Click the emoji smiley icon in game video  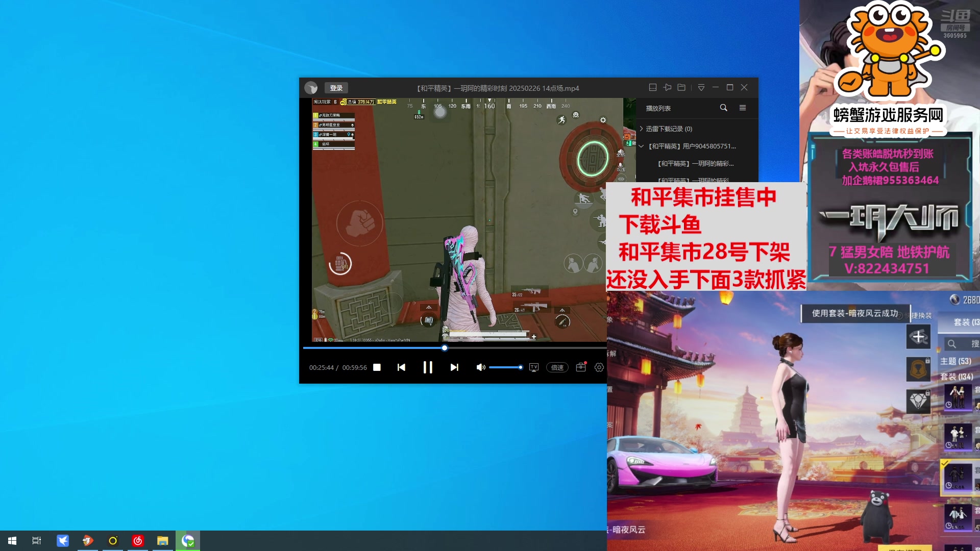[x=576, y=115]
